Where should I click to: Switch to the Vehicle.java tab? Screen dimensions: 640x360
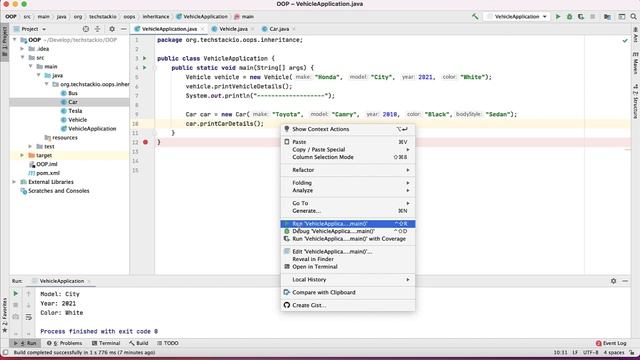click(x=233, y=29)
